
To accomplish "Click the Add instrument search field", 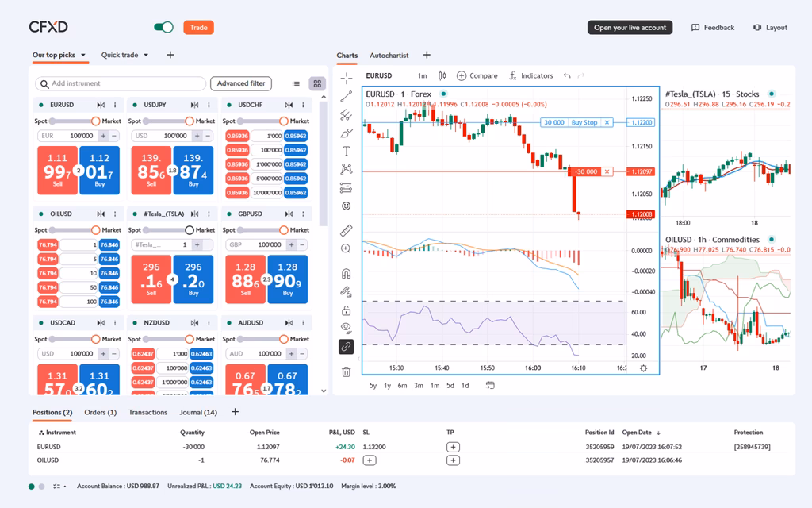I will click(121, 83).
